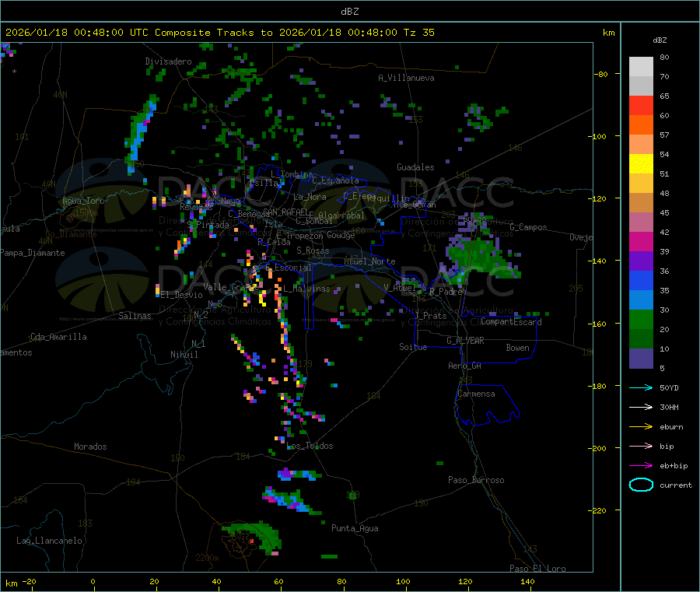Select the 'Aero_GA' airport label
Screen dimensions: 700x592
[x=465, y=366]
